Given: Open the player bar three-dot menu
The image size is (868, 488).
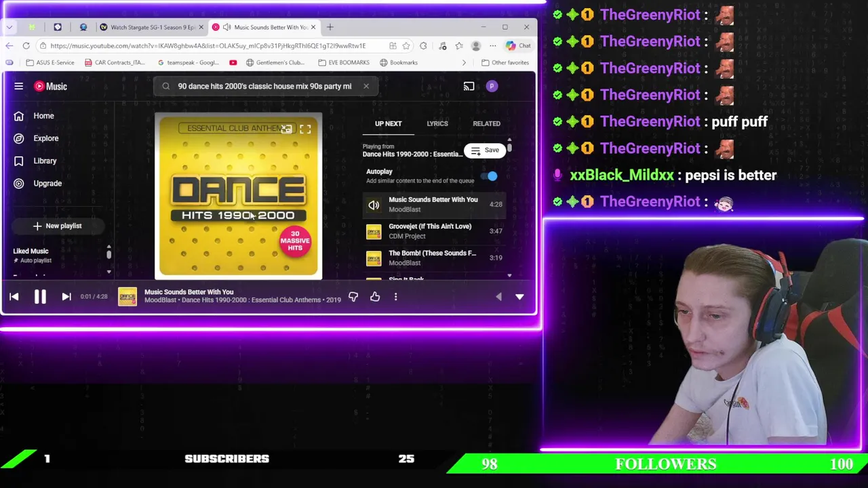Looking at the screenshot, I should pyautogui.click(x=395, y=297).
